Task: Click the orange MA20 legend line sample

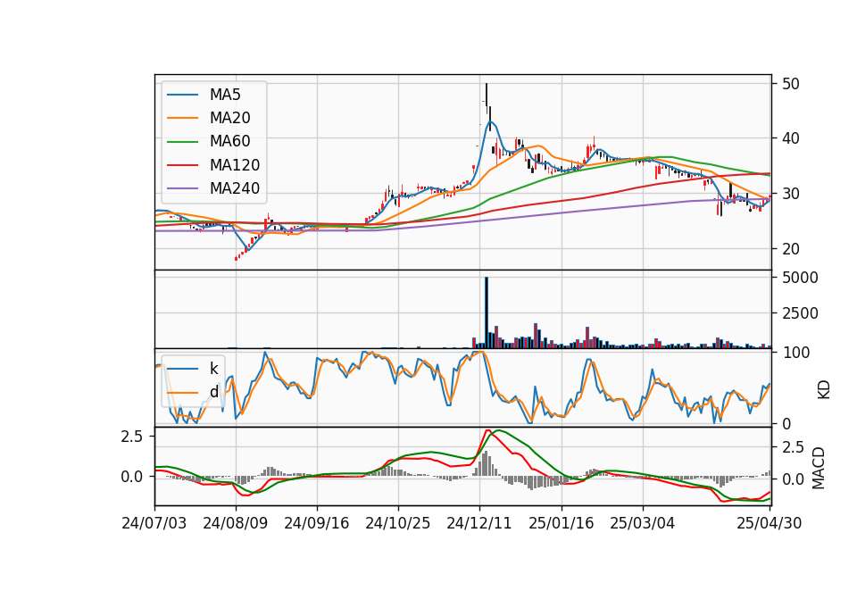Action: [182, 118]
